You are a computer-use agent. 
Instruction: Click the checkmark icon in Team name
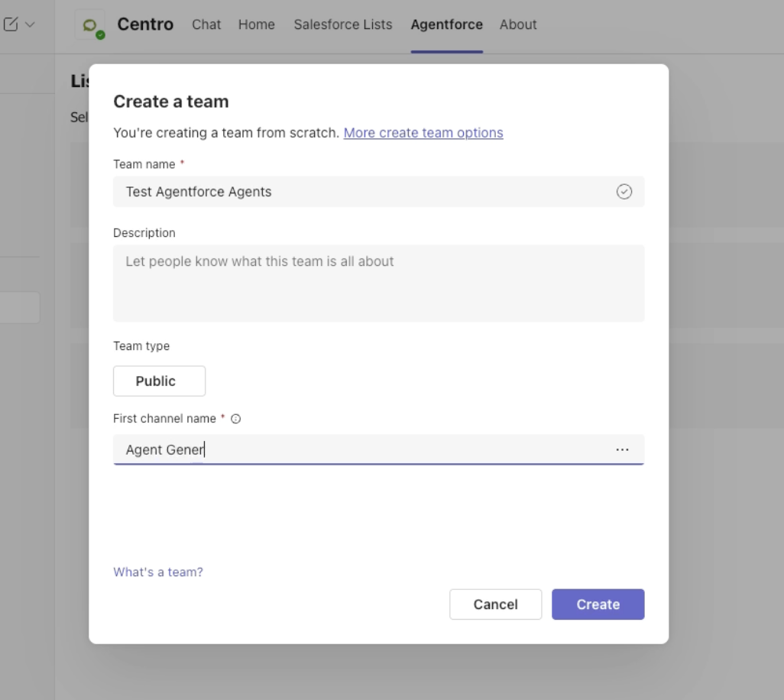coord(624,192)
